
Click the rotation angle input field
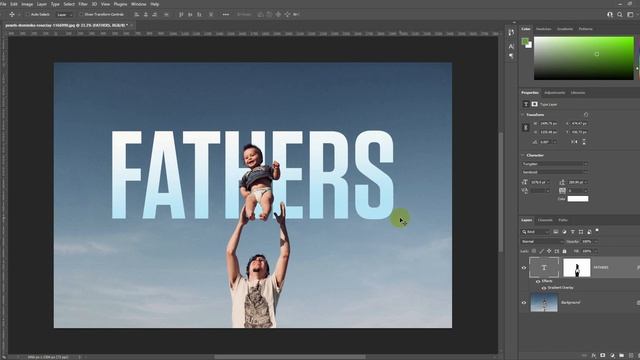(x=546, y=142)
